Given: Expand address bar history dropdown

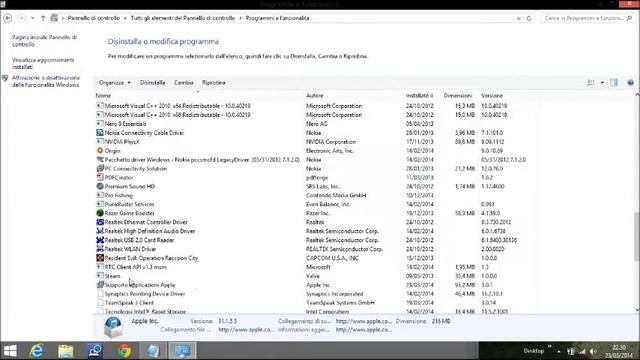Looking at the screenshot, I should tap(518, 18).
